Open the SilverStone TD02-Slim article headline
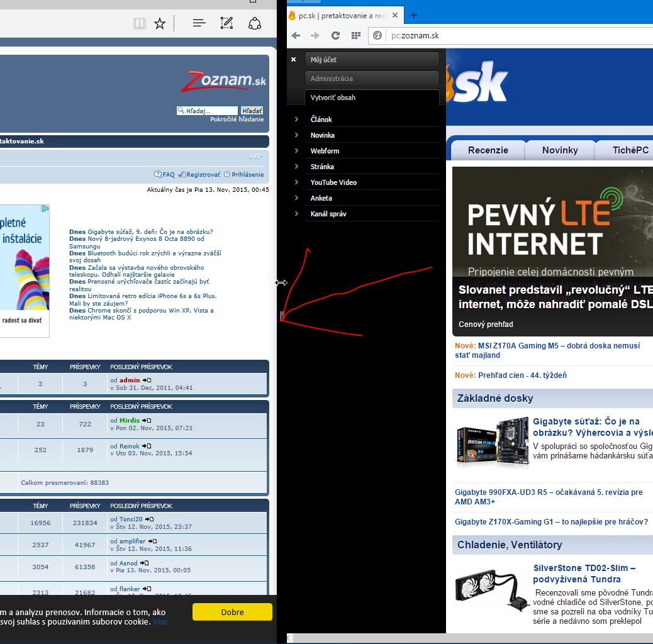Screen dimensions: 653x644 (x=584, y=574)
